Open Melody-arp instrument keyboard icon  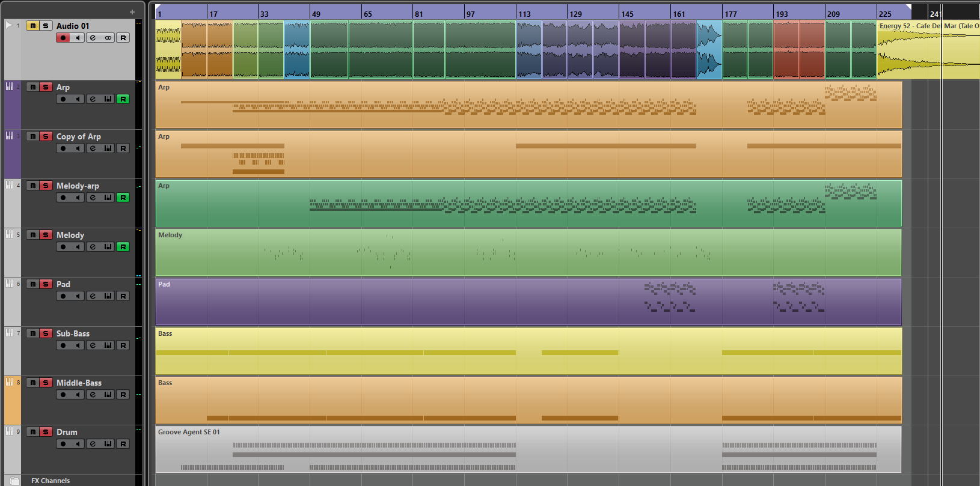pyautogui.click(x=108, y=198)
